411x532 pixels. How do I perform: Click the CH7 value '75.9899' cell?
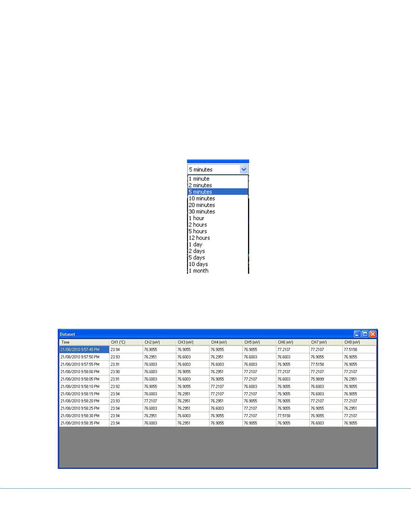coord(326,379)
